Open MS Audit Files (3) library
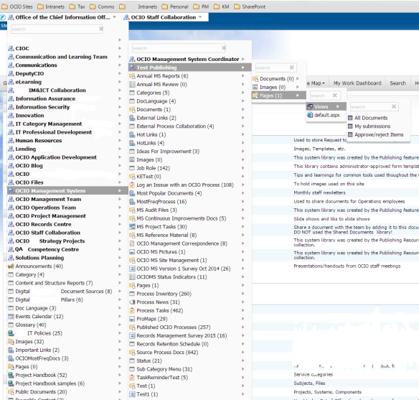This screenshot has height=400, width=419. pos(157,210)
